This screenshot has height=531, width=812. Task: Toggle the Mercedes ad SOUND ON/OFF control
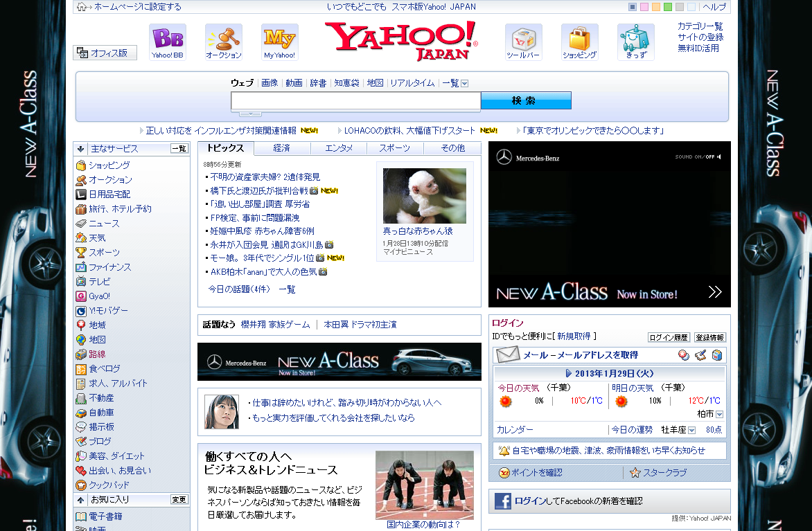point(698,156)
